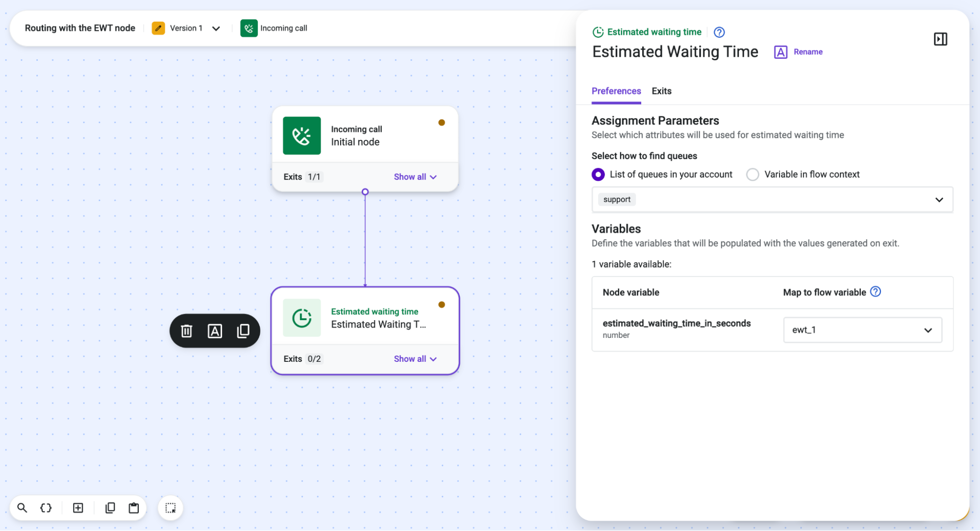
Task: Click the support queue chip
Action: tap(617, 200)
